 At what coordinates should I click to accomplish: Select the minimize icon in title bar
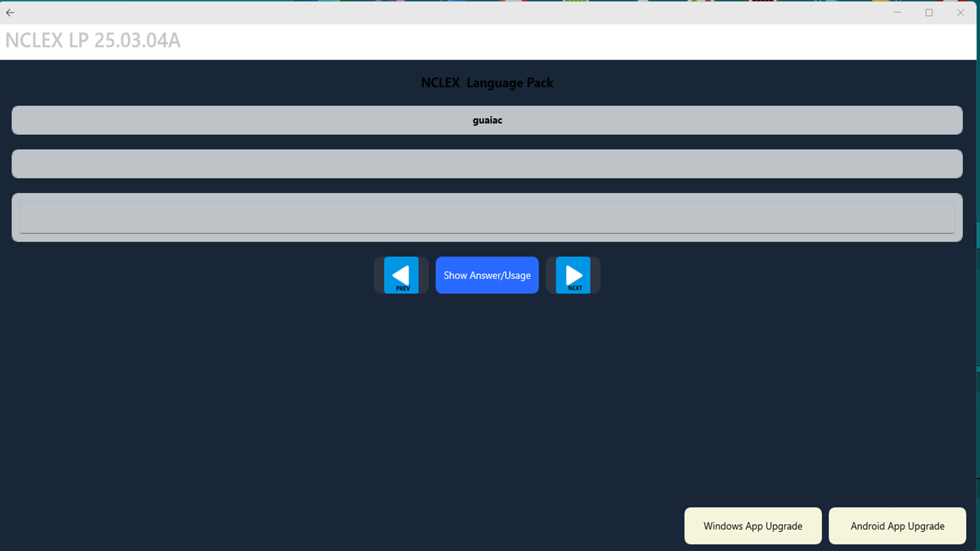(x=897, y=12)
